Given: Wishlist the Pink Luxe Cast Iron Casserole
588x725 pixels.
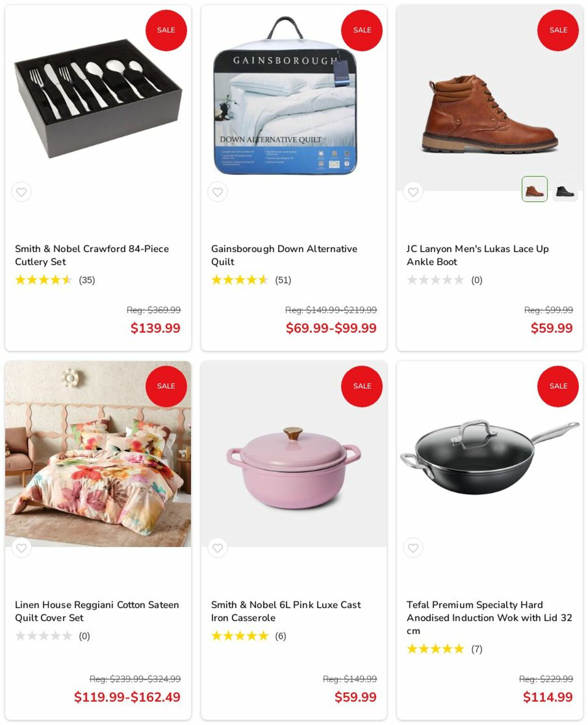Looking at the screenshot, I should pyautogui.click(x=217, y=548).
